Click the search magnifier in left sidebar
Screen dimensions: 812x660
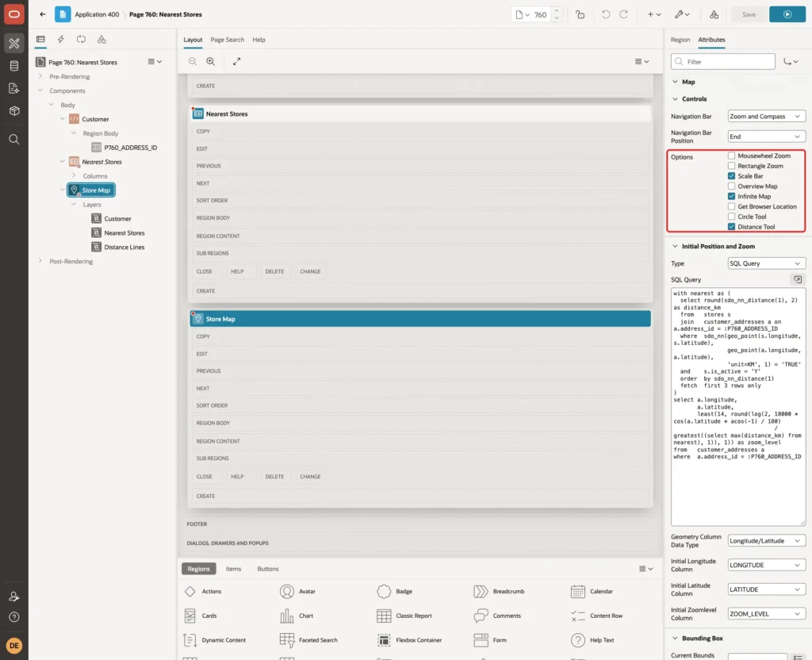pyautogui.click(x=14, y=140)
